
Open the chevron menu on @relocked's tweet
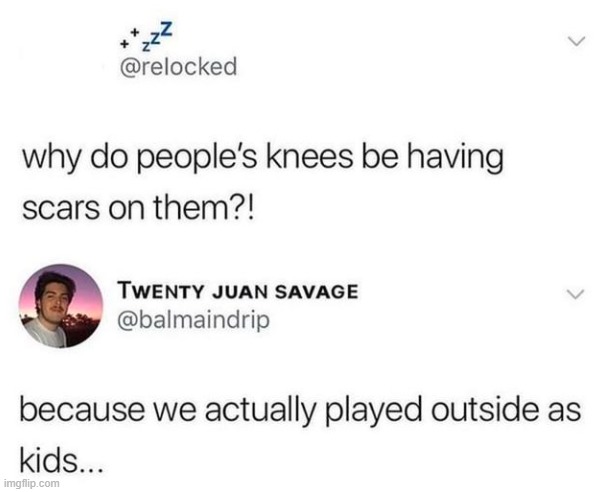575,42
